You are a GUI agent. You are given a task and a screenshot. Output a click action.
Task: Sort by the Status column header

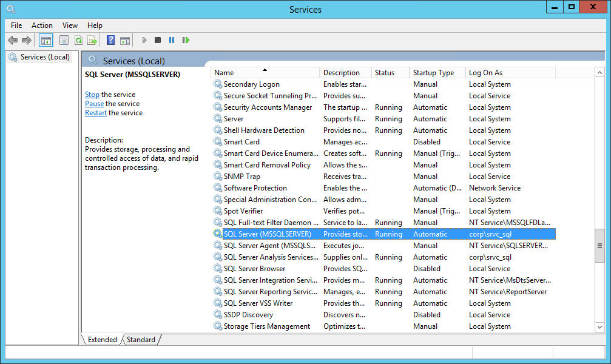pos(390,72)
